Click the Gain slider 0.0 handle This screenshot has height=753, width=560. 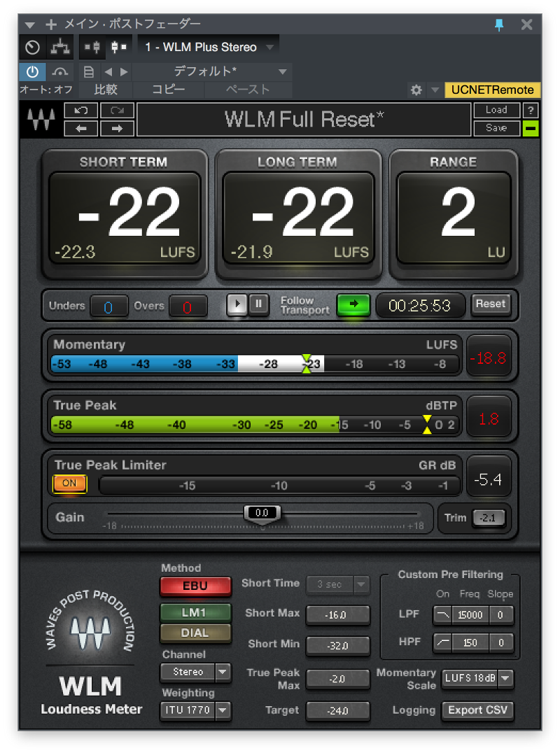tap(262, 513)
